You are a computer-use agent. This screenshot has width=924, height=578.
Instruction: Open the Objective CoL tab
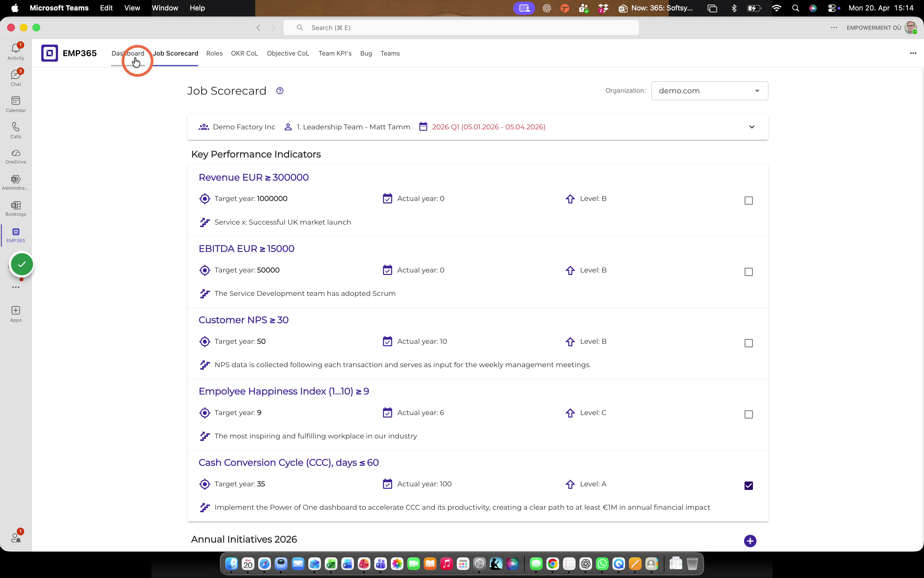pos(288,53)
